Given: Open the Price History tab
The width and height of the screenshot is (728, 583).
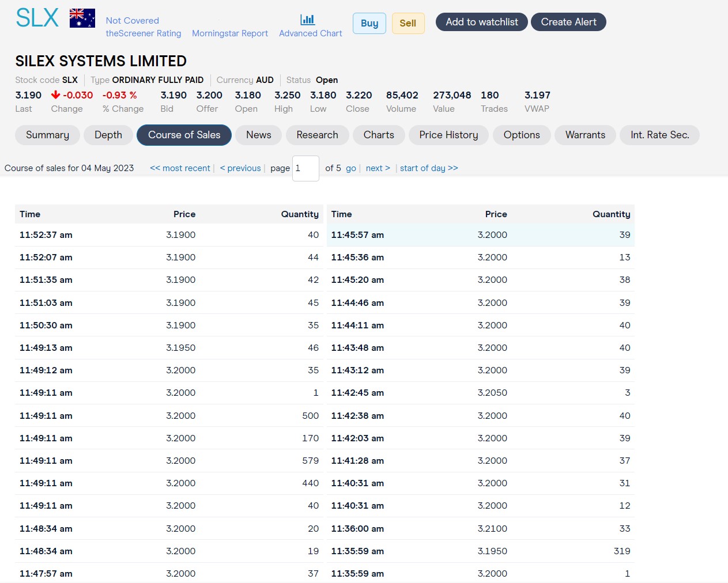Looking at the screenshot, I should click(x=448, y=135).
